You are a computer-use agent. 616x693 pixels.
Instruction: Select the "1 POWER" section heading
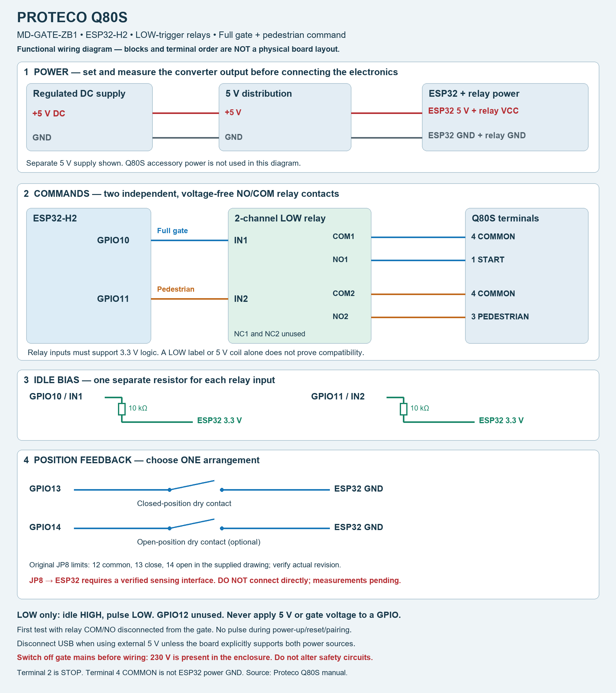tap(211, 72)
